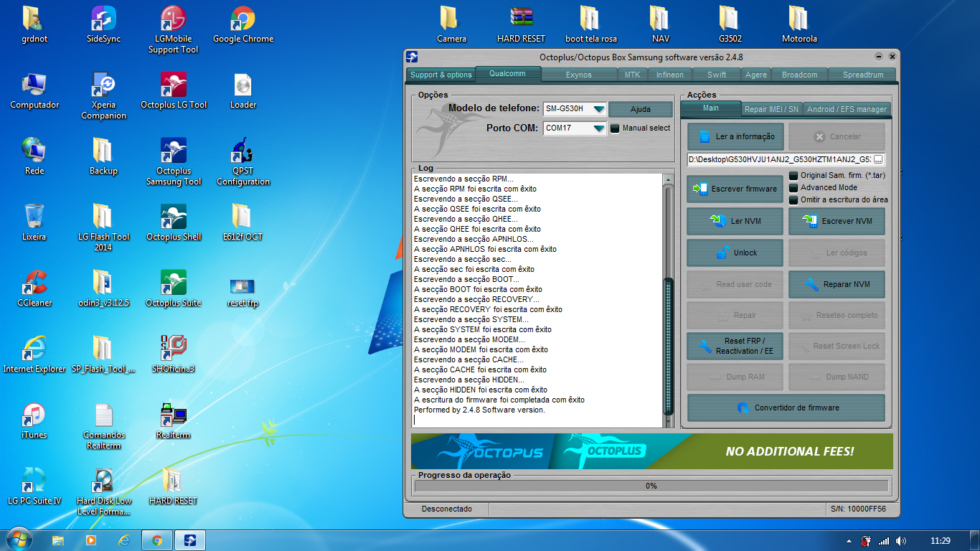
Task: Expand the Modelo de telefone dropdown
Action: pyautogui.click(x=598, y=109)
